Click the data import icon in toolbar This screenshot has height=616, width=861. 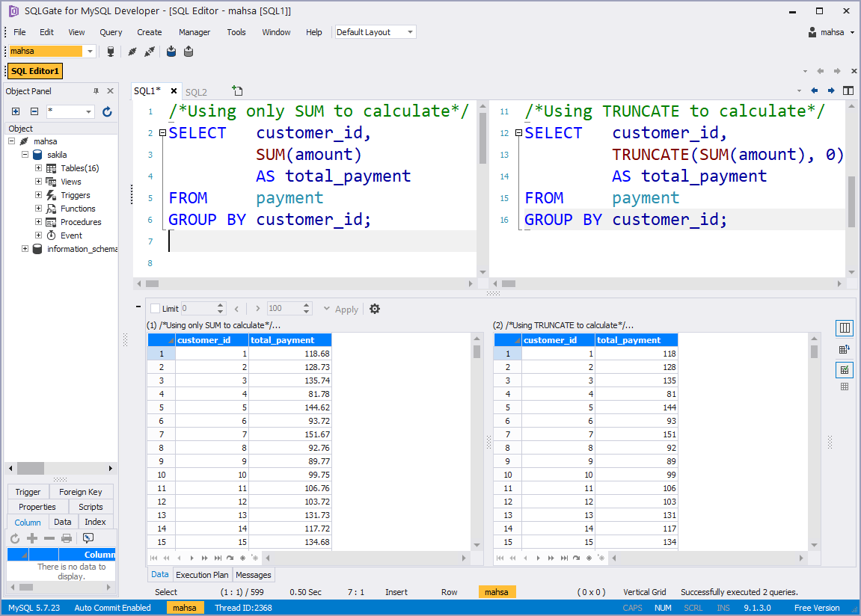tap(171, 51)
